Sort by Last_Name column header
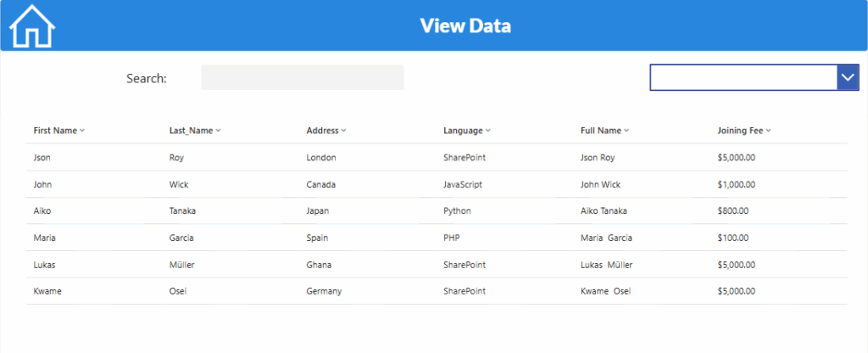Viewport: 868px width, 353px height. 195,131
